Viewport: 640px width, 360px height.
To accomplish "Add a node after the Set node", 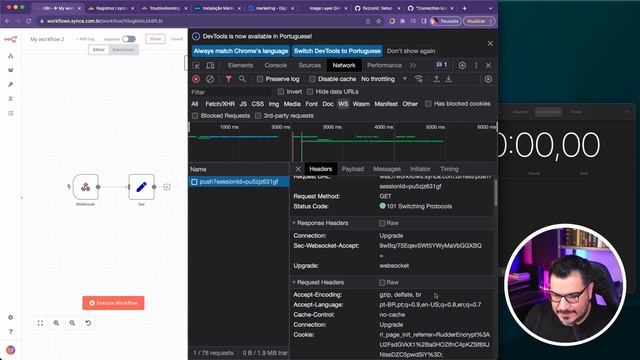I will [x=167, y=187].
